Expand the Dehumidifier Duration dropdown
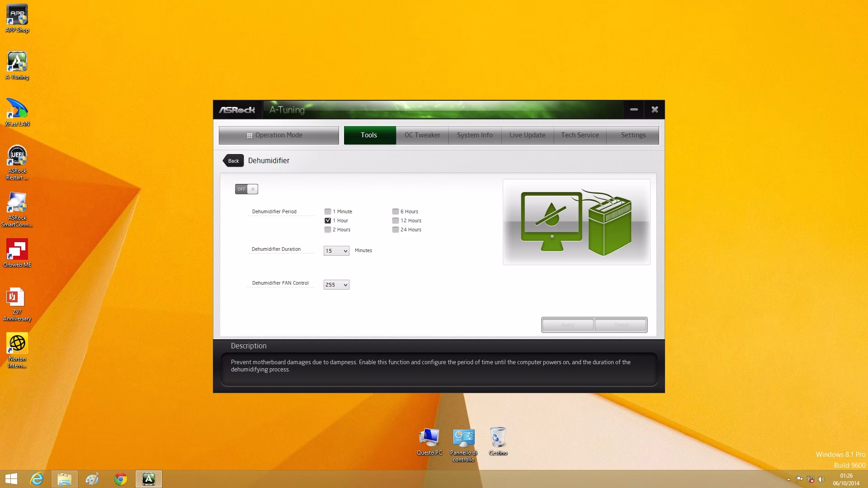Screen dimensions: 868x488 (x=336, y=251)
